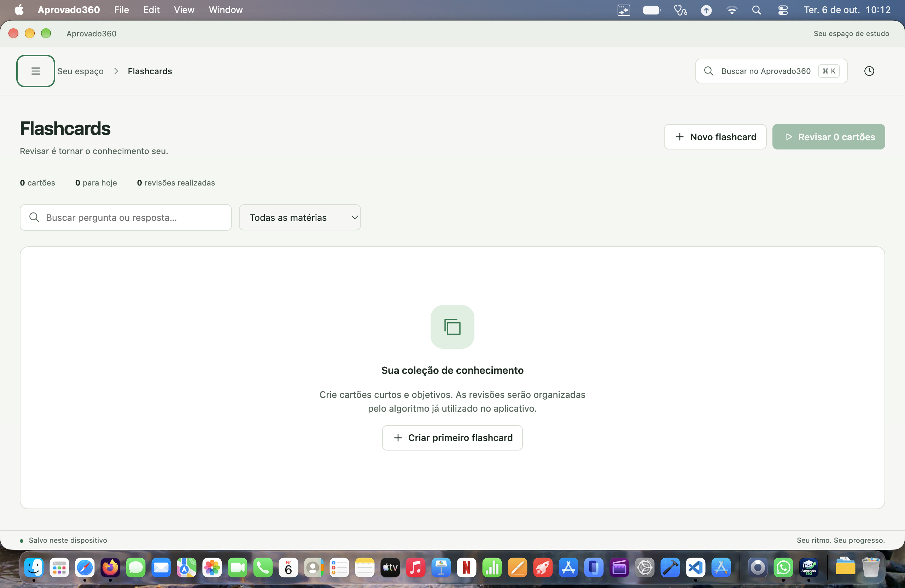Open the Window menu
The width and height of the screenshot is (905, 588).
226,10
